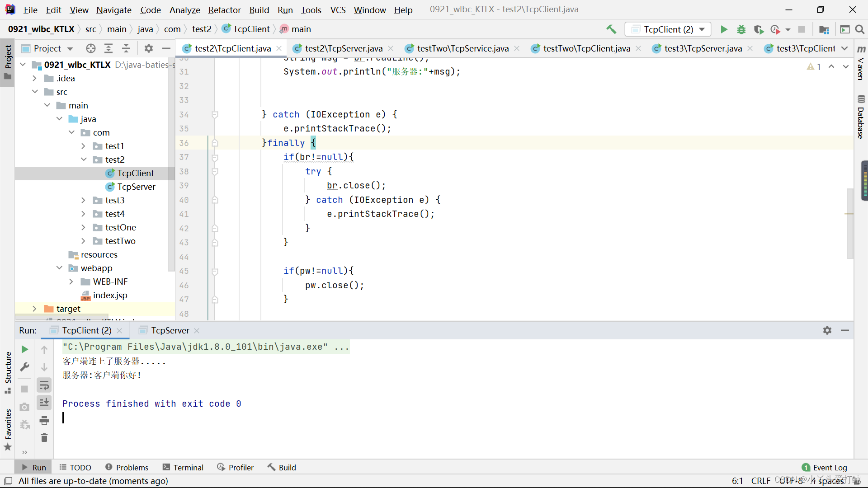The width and height of the screenshot is (868, 488).
Task: Open the Refactor menu
Action: tap(224, 9)
